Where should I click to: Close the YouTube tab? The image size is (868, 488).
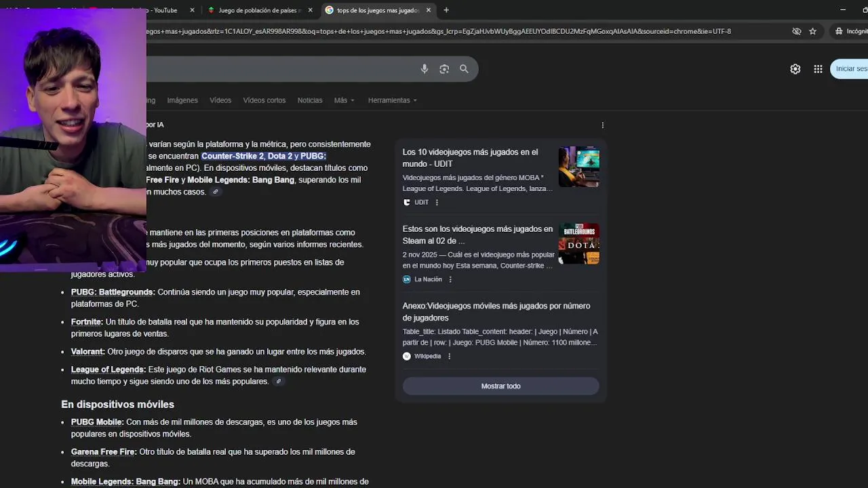[193, 10]
